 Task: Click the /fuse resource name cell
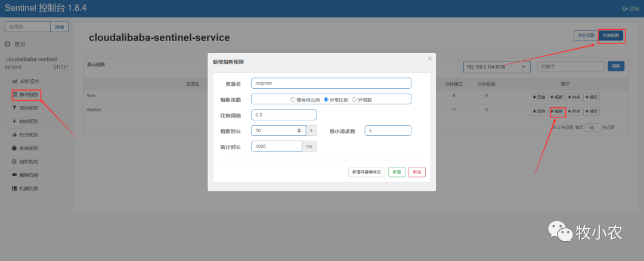pyautogui.click(x=91, y=95)
